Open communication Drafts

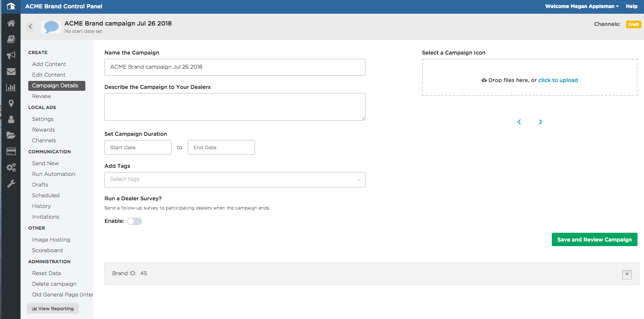[x=40, y=185]
